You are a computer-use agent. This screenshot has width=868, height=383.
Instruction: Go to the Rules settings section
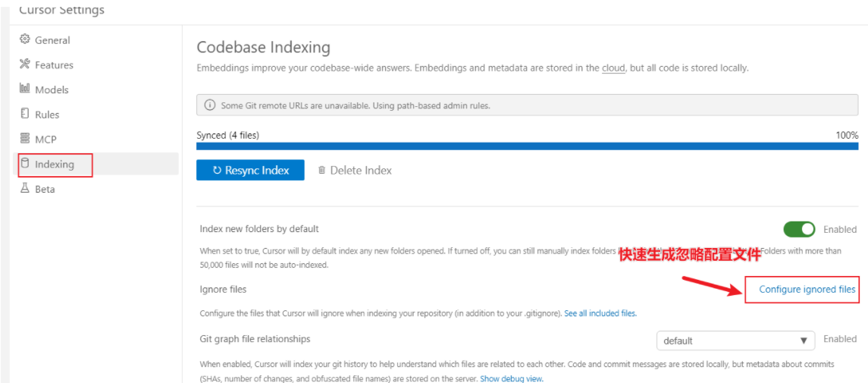coord(46,115)
